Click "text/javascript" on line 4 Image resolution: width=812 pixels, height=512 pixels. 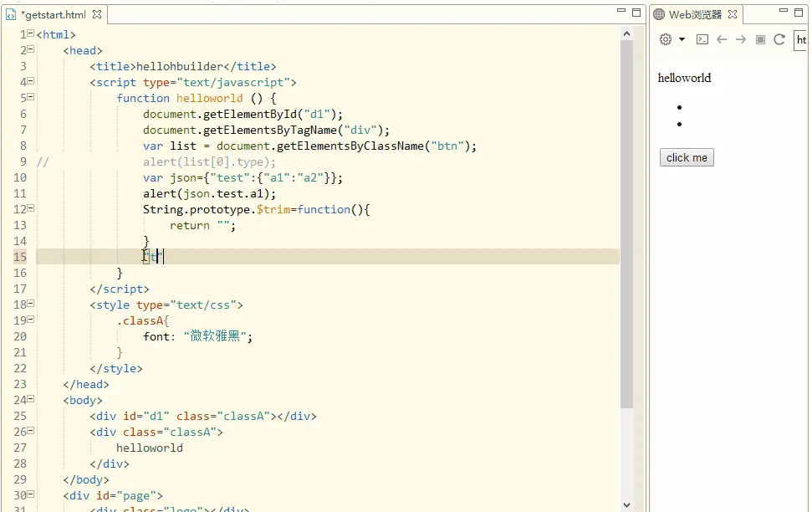233,82
